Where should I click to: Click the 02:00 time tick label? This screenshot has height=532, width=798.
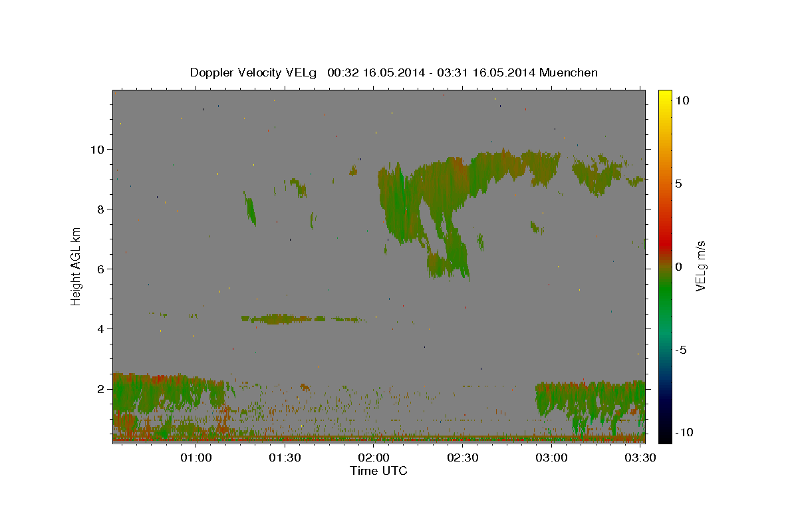coord(374,458)
